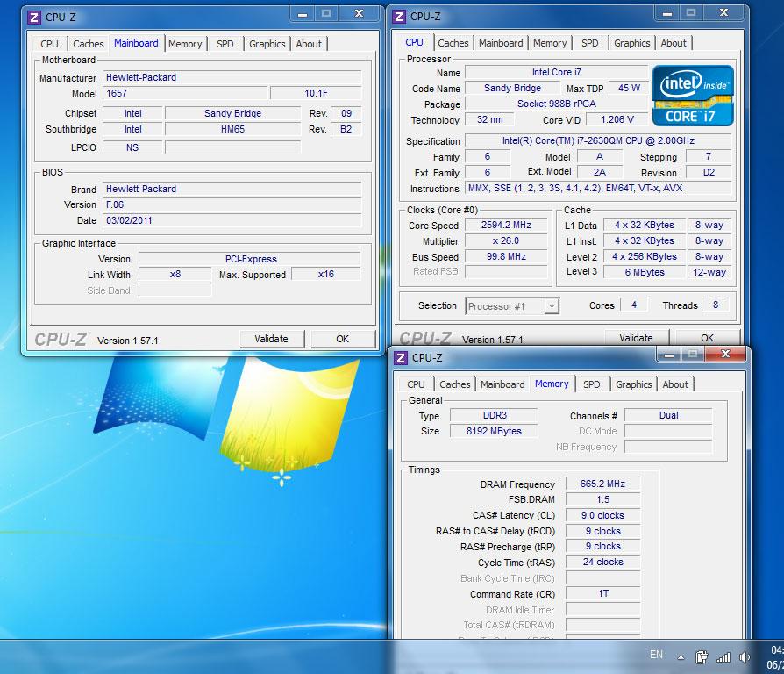
Task: Click the BIOS Date field 03/02/2011
Action: (x=232, y=220)
